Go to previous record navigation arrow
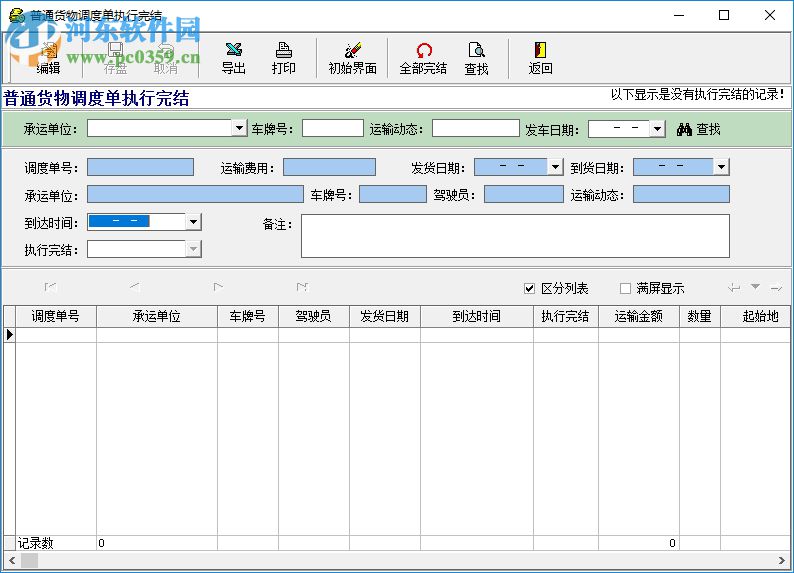 pos(134,287)
